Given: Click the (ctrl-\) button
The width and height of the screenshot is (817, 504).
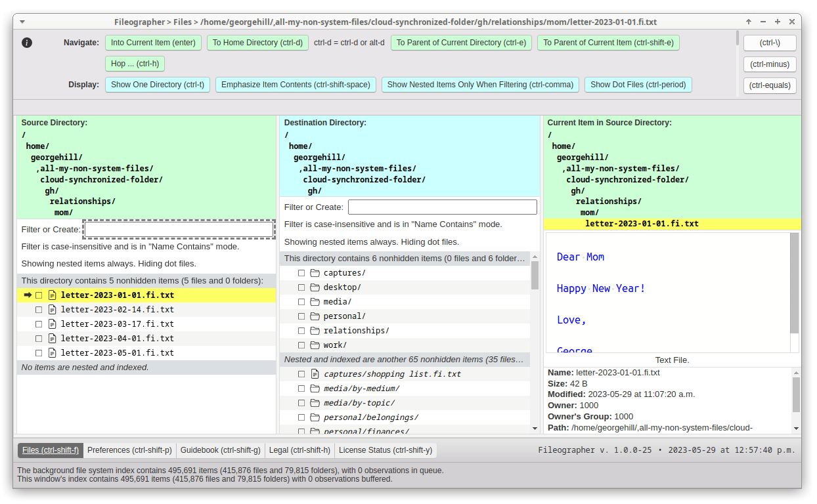Looking at the screenshot, I should coord(770,43).
